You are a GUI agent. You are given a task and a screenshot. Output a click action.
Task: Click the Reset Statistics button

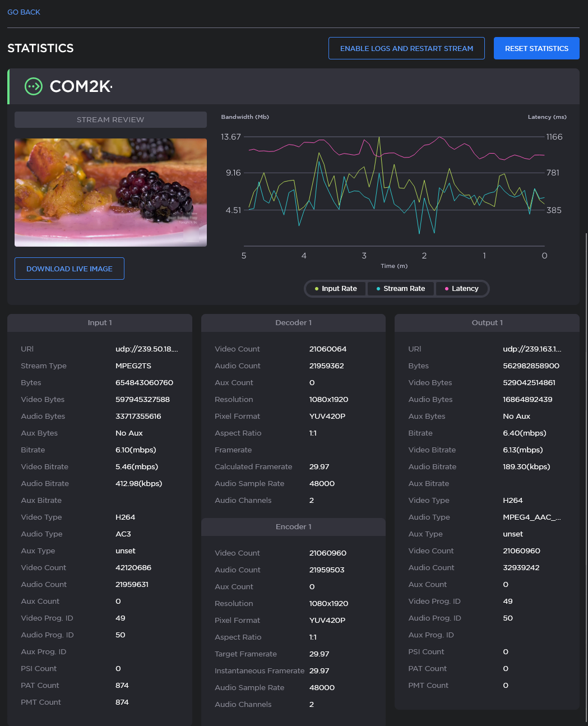point(536,48)
